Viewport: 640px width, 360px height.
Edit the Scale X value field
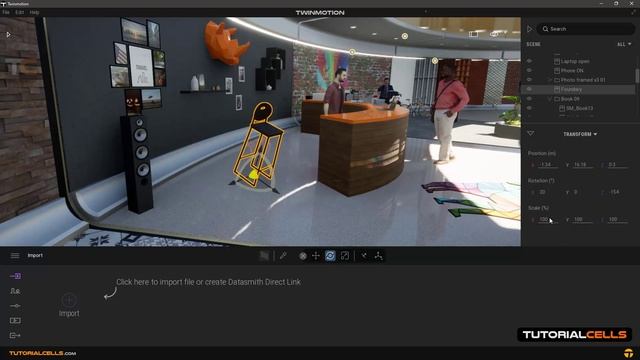547,220
